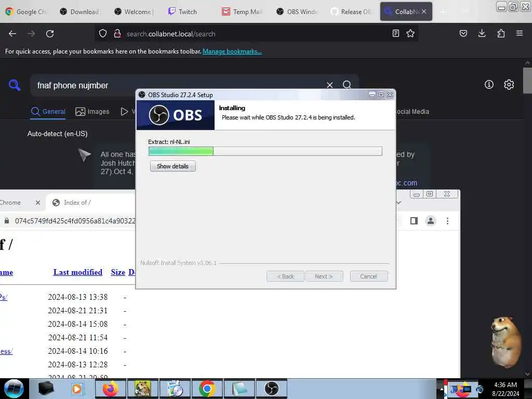Click Show details in OBS installer
The image size is (532, 399).
172,166
